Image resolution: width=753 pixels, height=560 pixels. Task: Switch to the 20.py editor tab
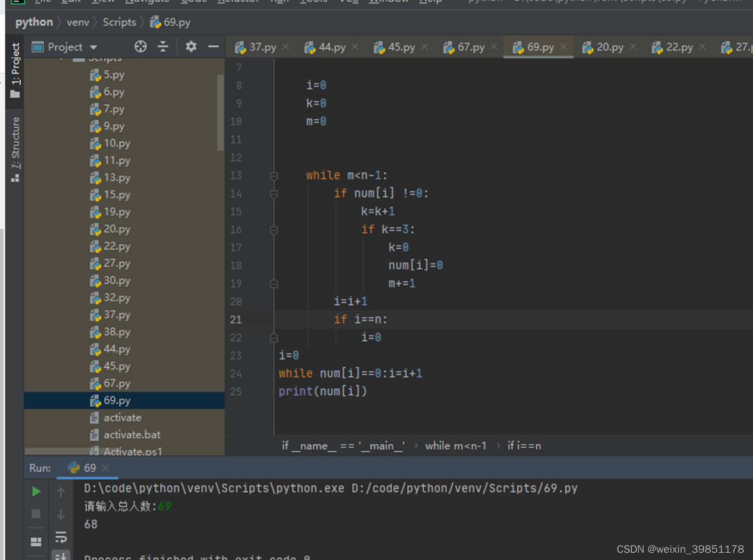tap(603, 47)
